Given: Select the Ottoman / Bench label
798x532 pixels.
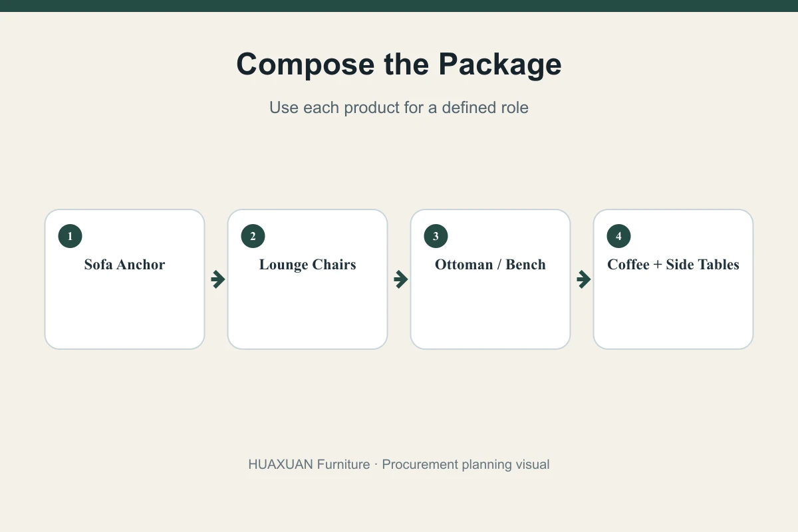Looking at the screenshot, I should pyautogui.click(x=490, y=265).
